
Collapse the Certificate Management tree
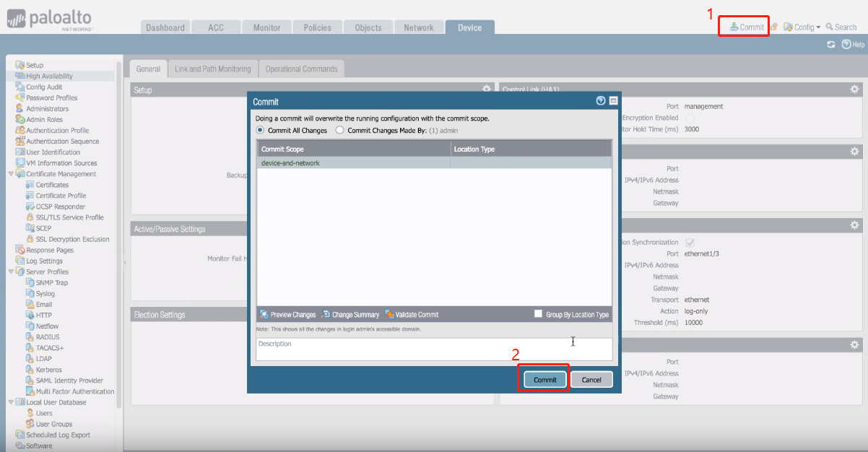coord(11,174)
